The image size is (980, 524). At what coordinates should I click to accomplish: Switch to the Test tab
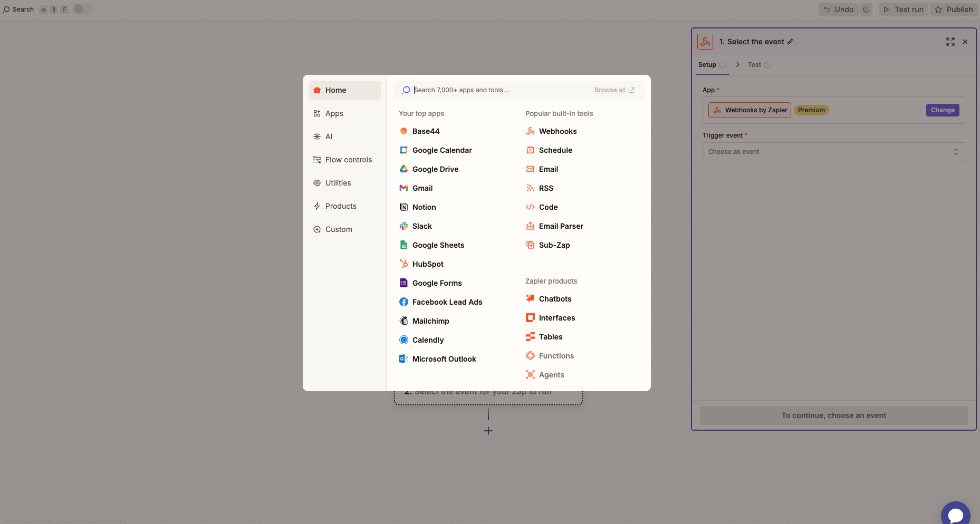[754, 64]
